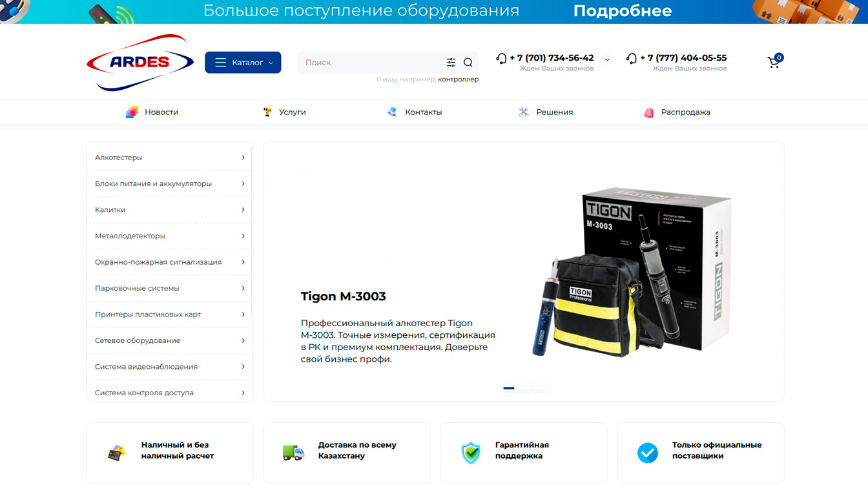Call +7 (777) 404-05-55 link

click(683, 58)
